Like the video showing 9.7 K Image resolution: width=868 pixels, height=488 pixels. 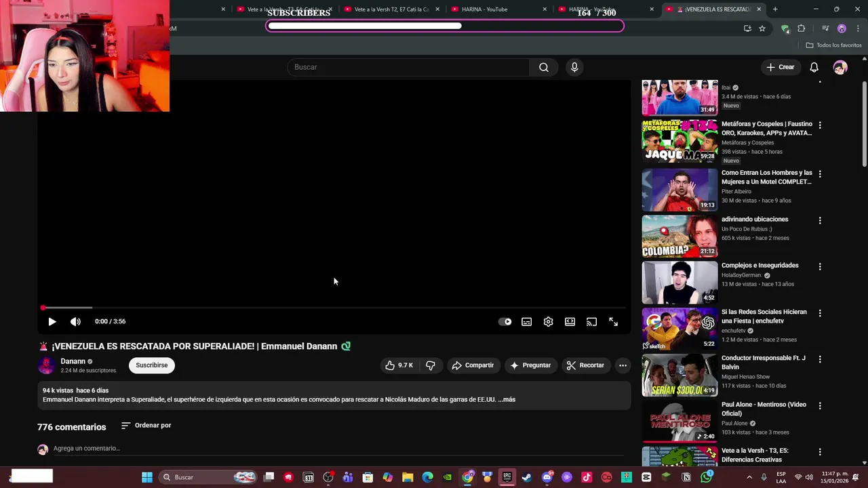click(x=399, y=365)
